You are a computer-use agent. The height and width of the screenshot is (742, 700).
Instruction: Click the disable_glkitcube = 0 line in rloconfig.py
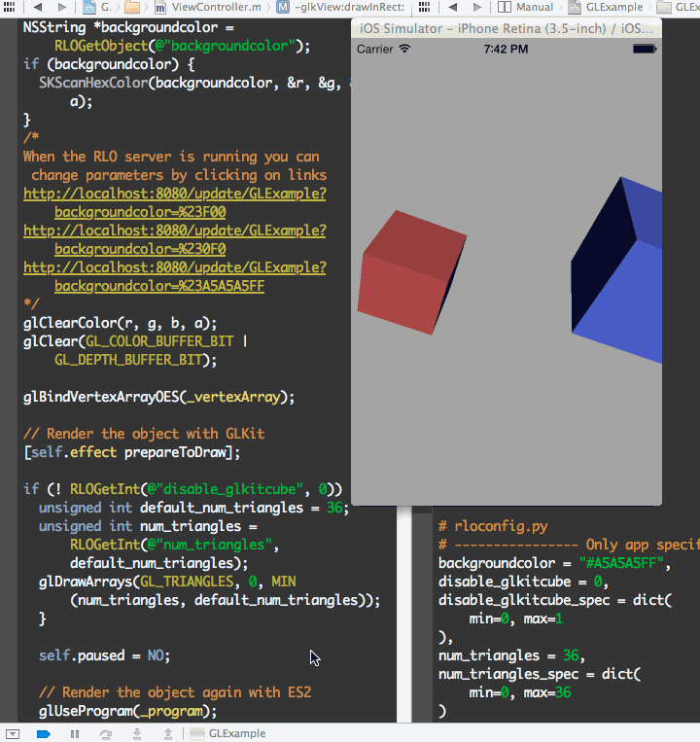click(523, 582)
